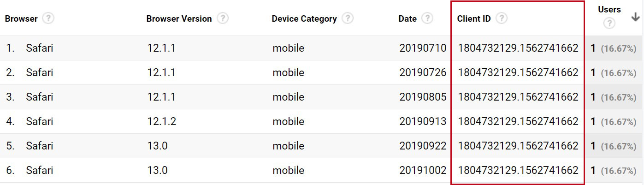Screen dimensions: 644x185
Task: Open the Safari link in row 1
Action: coord(39,48)
